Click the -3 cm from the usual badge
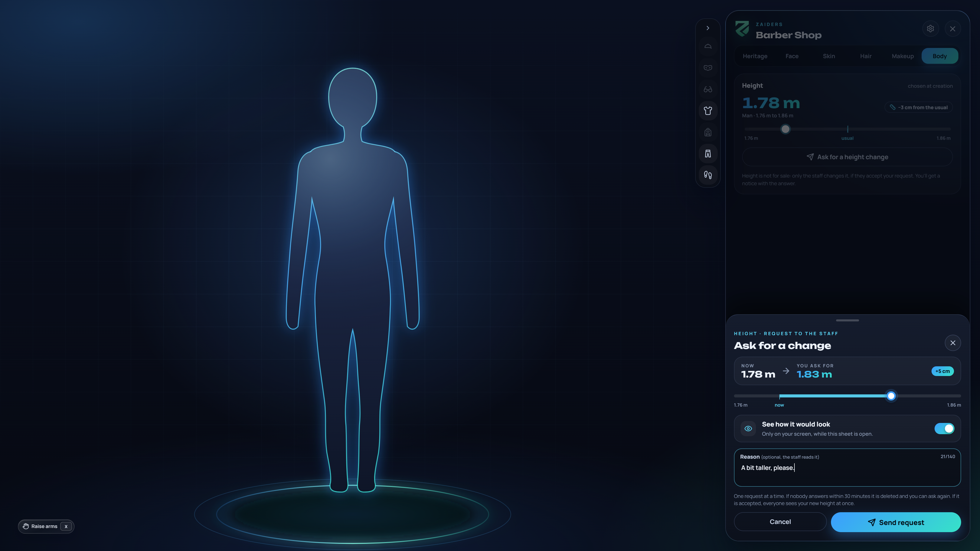Image resolution: width=980 pixels, height=551 pixels. pos(918,108)
